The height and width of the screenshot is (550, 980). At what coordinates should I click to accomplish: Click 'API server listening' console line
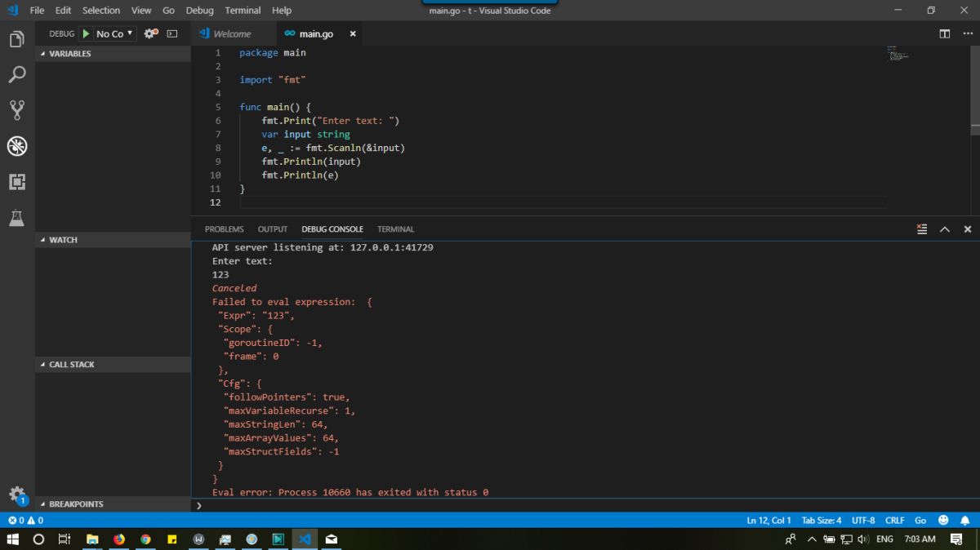click(x=323, y=247)
